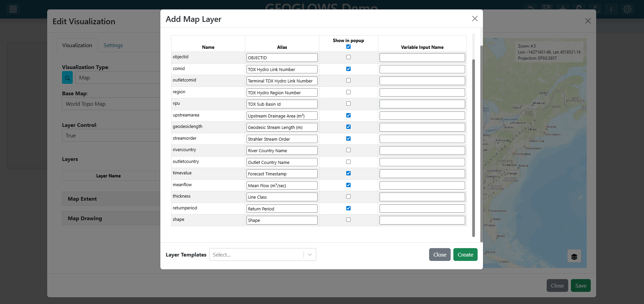Uncheck Show in popup for streamorder

point(348,138)
